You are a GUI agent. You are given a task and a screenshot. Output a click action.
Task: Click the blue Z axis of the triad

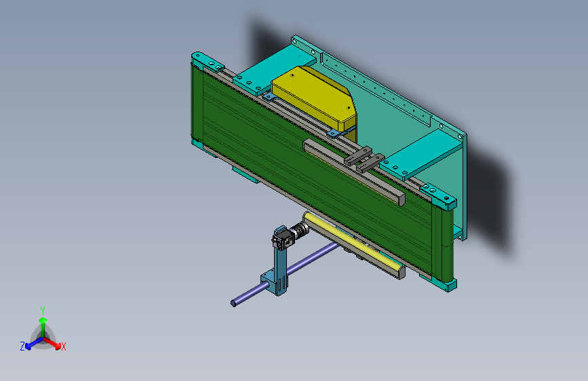pos(34,343)
